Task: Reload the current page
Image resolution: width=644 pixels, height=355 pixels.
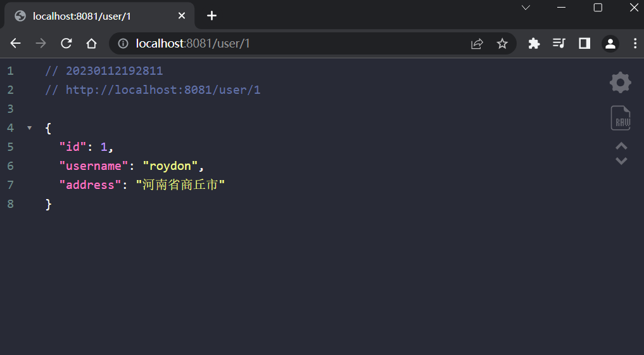Action: (66, 43)
